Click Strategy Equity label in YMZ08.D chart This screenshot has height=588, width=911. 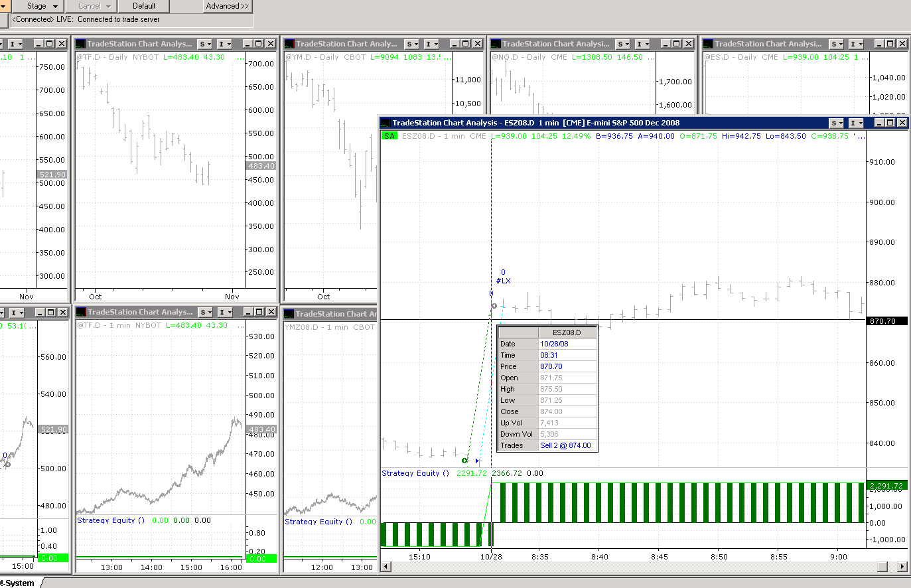tap(318, 522)
